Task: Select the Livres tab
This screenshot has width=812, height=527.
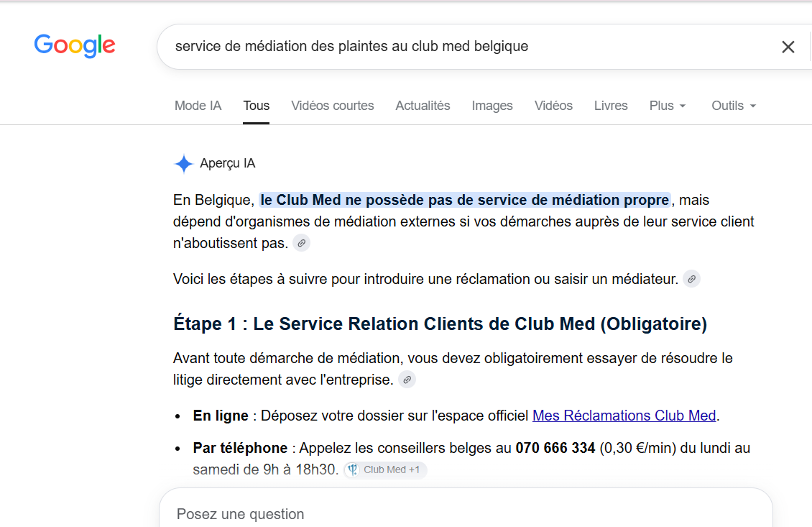Action: pyautogui.click(x=611, y=106)
